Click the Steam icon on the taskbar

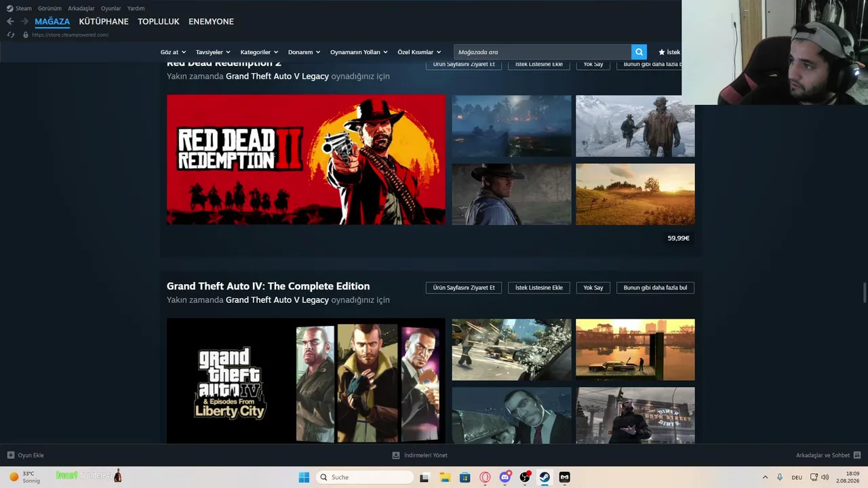[x=545, y=477]
